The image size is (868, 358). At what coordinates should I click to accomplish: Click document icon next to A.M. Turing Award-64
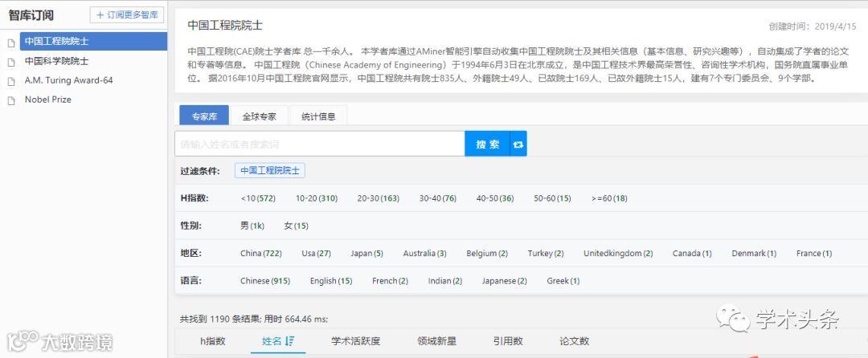(x=10, y=81)
